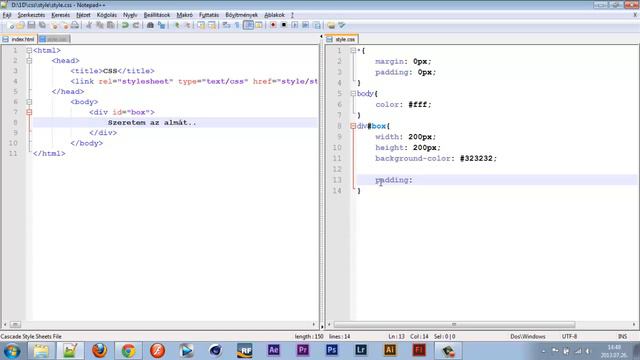Click the Paste clipboard icon
Screen dimensions: 640x360
pyautogui.click(x=110, y=25)
